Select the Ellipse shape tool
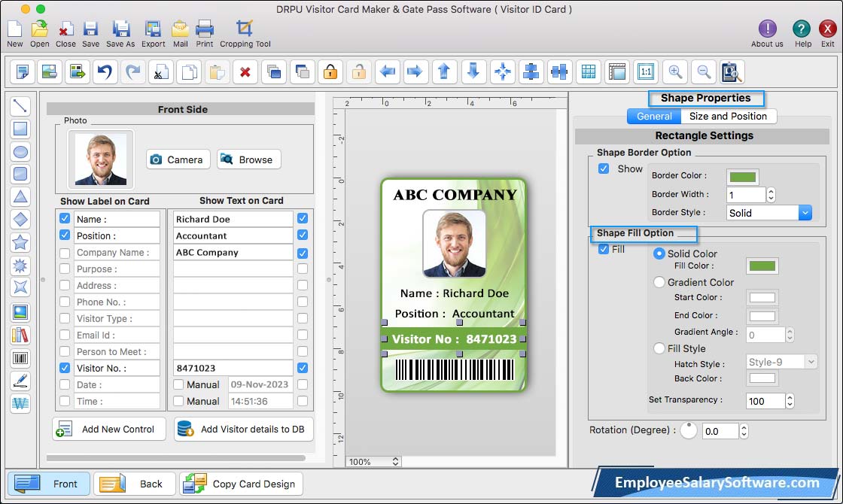 tap(20, 151)
